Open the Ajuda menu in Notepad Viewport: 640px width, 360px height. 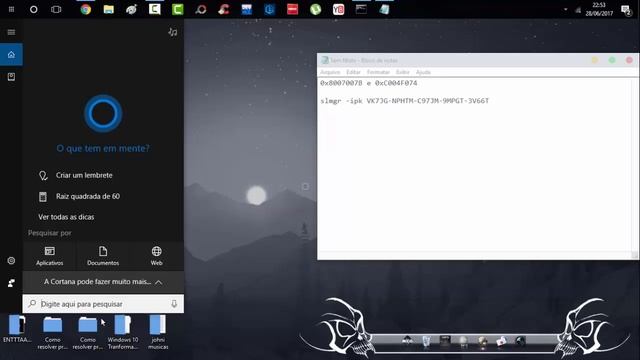coord(423,72)
